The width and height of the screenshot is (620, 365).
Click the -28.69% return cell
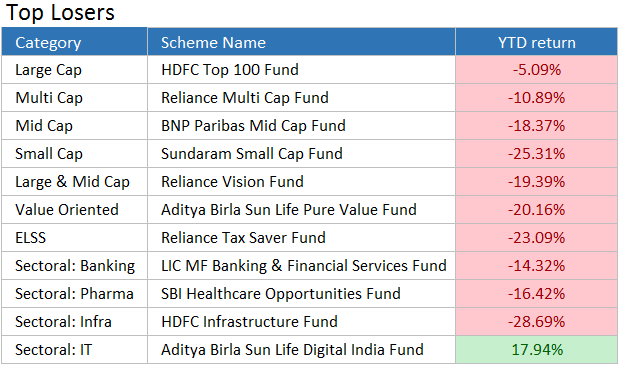click(537, 322)
